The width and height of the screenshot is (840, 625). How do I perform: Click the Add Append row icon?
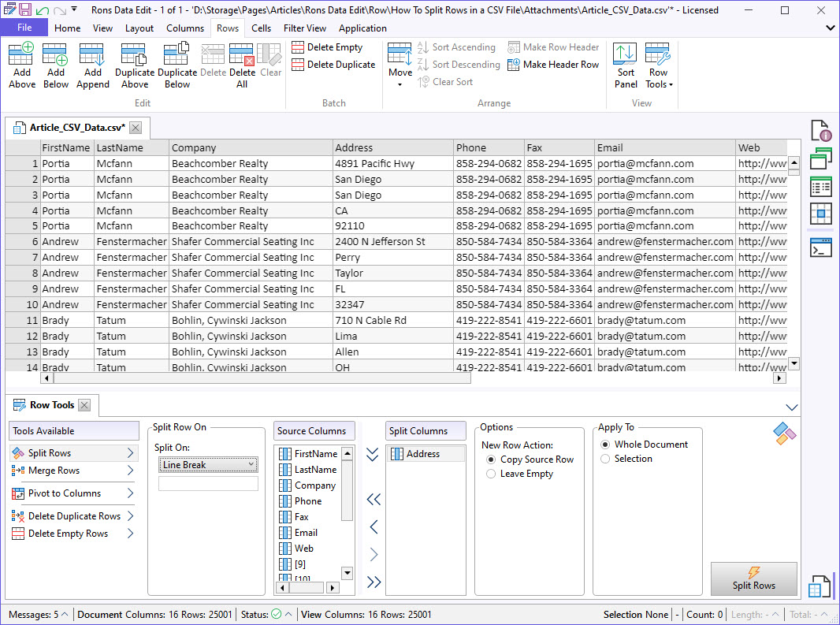93,57
